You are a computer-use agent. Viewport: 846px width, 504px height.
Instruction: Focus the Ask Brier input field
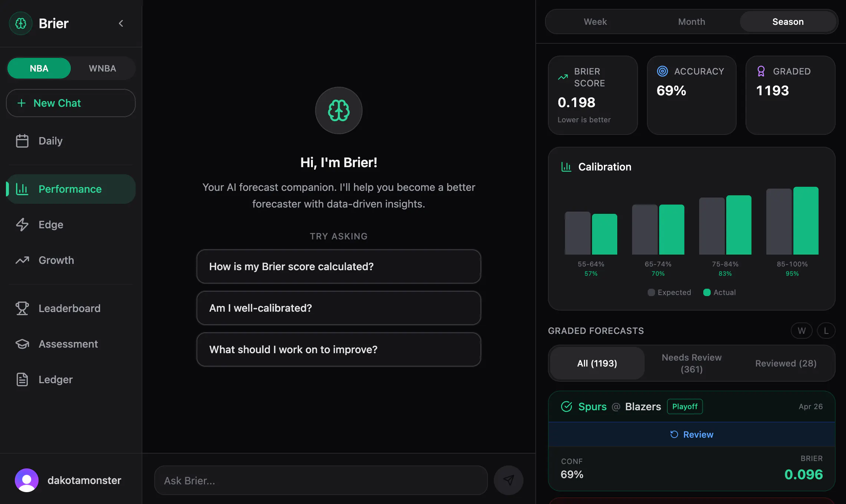coord(321,480)
